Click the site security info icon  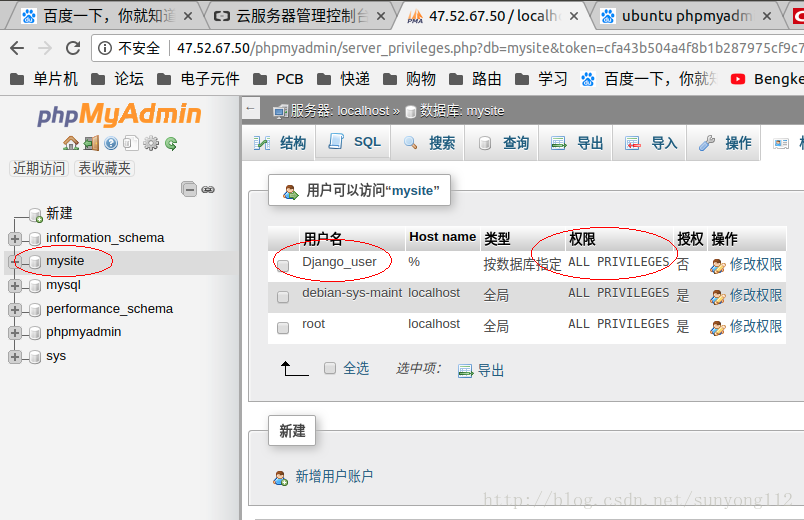(x=105, y=48)
